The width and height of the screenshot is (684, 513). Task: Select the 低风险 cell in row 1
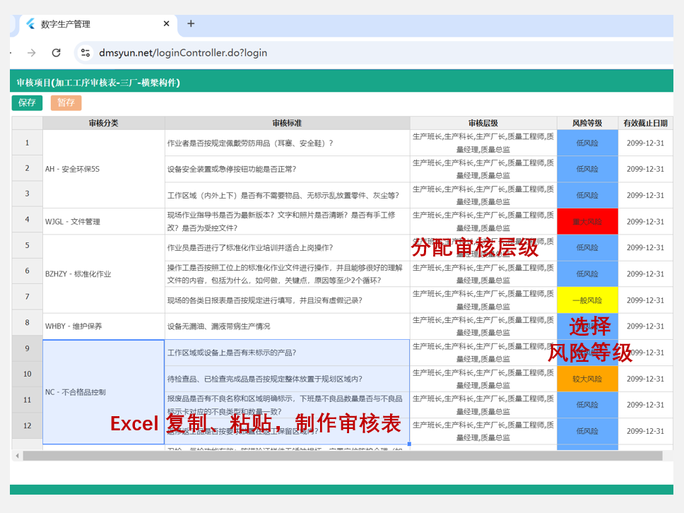click(587, 143)
